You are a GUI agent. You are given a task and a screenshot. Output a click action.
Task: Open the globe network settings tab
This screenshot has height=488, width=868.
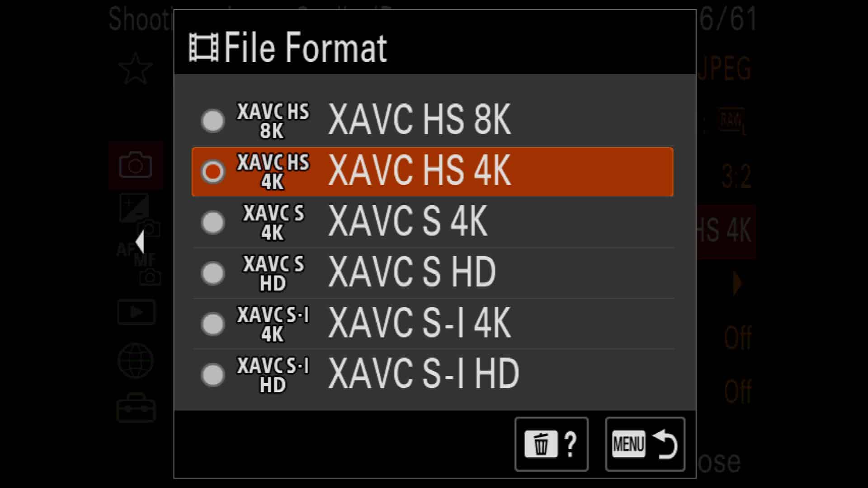coord(136,361)
